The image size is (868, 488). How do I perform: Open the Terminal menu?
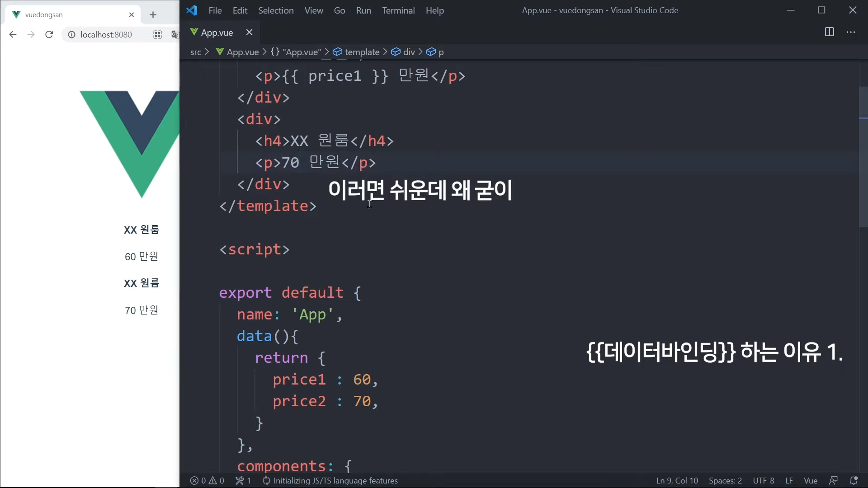[398, 10]
